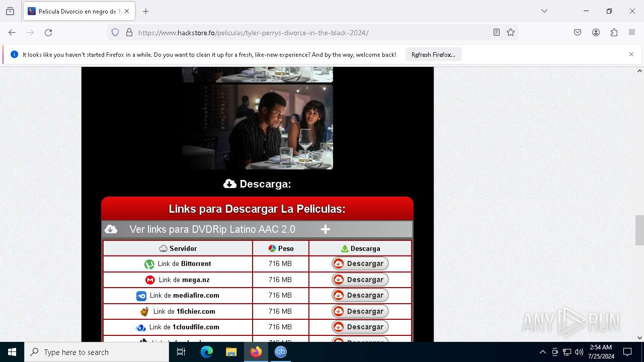
Task: Click the 1fichier.com server icon
Action: pyautogui.click(x=144, y=312)
